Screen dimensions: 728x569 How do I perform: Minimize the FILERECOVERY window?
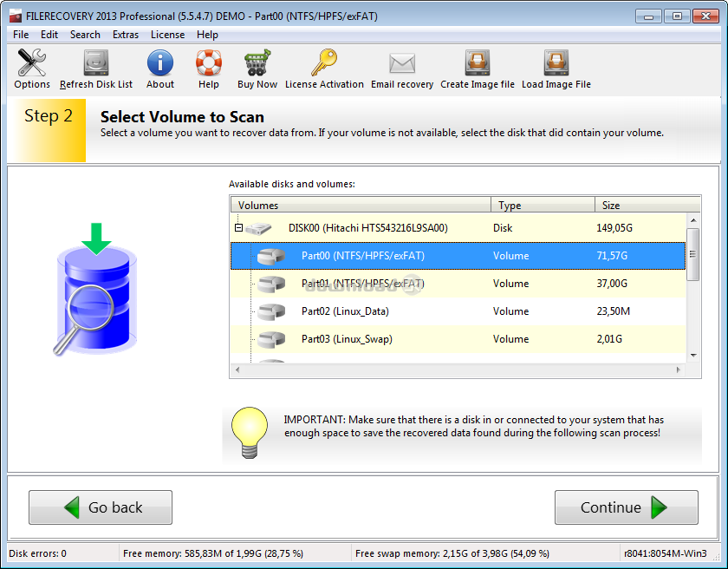click(648, 16)
